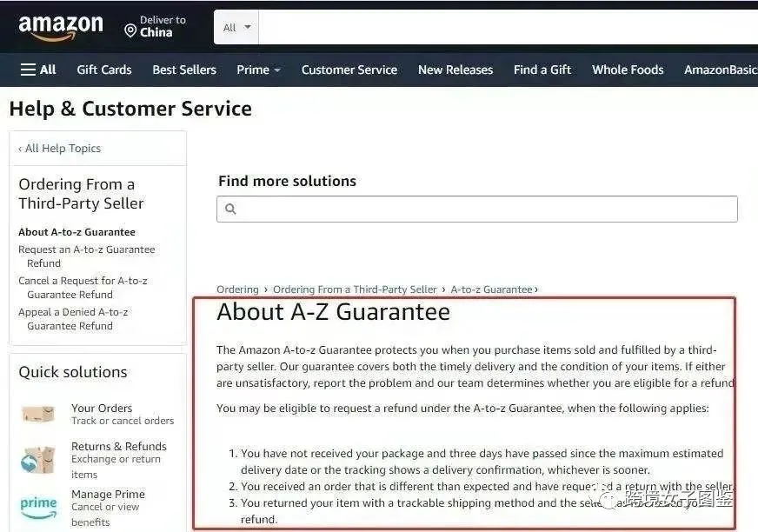The image size is (758, 532).
Task: Open Whole Foods nav item
Action: [628, 70]
